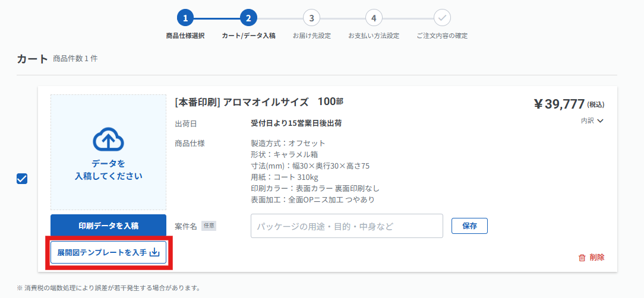The width and height of the screenshot is (644, 298).
Task: Delete the cart item via 削除
Action: point(592,258)
